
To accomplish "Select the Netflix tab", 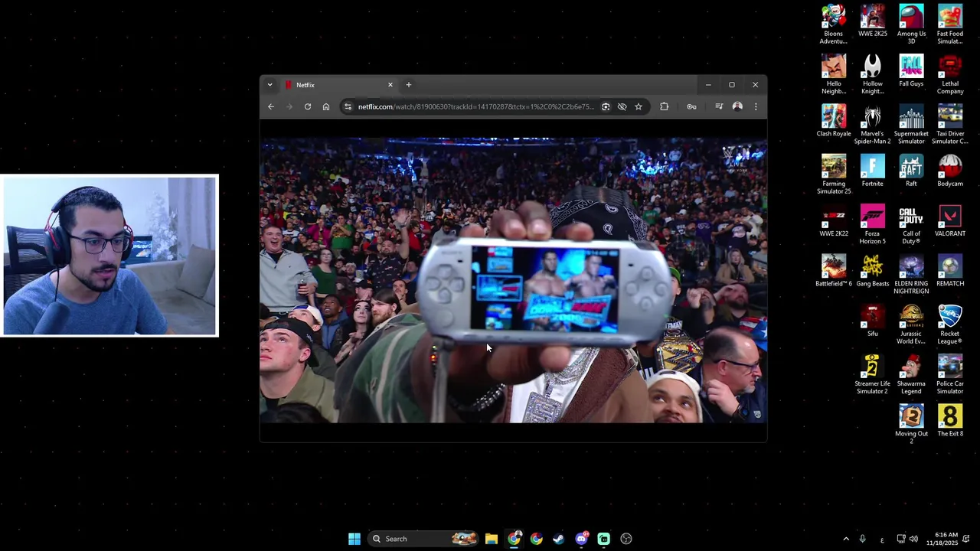I will click(338, 85).
